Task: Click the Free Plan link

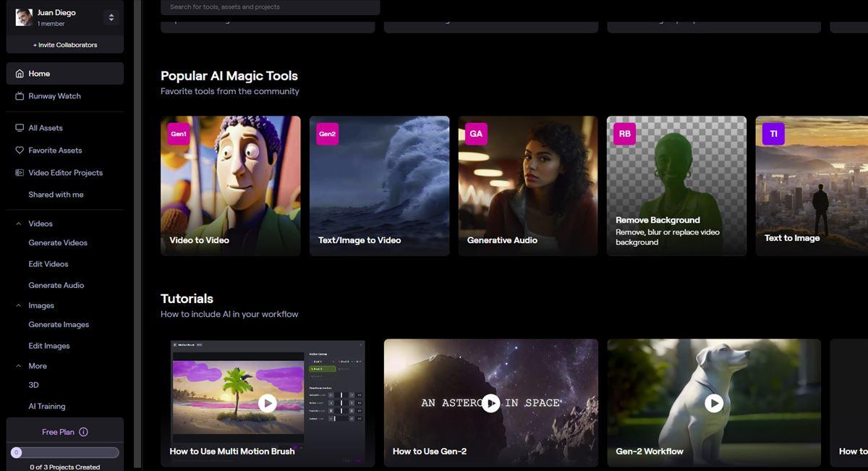Action: pyautogui.click(x=58, y=432)
